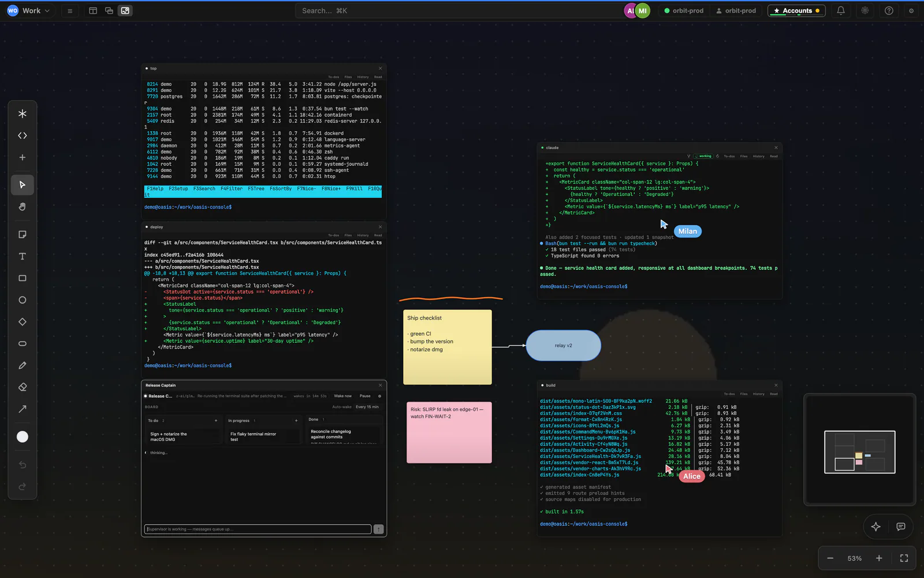Open Files tab in build terminal

(744, 394)
